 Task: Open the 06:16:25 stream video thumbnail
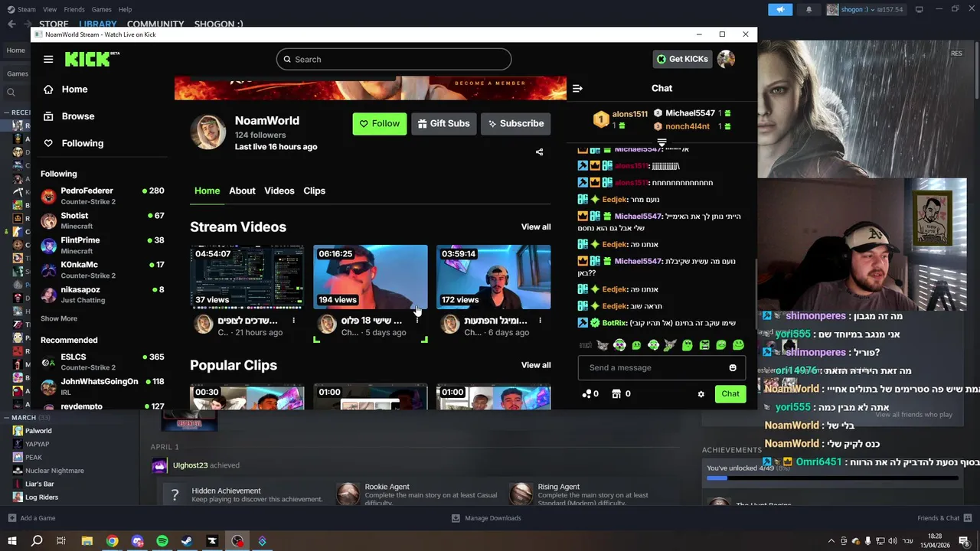pos(371,277)
